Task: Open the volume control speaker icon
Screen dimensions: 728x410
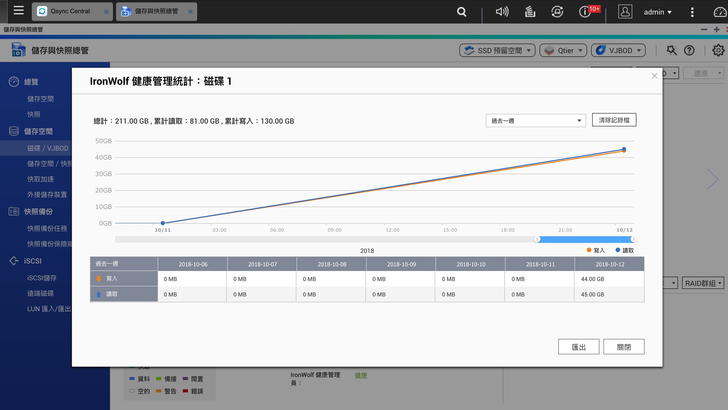Action: click(x=502, y=12)
